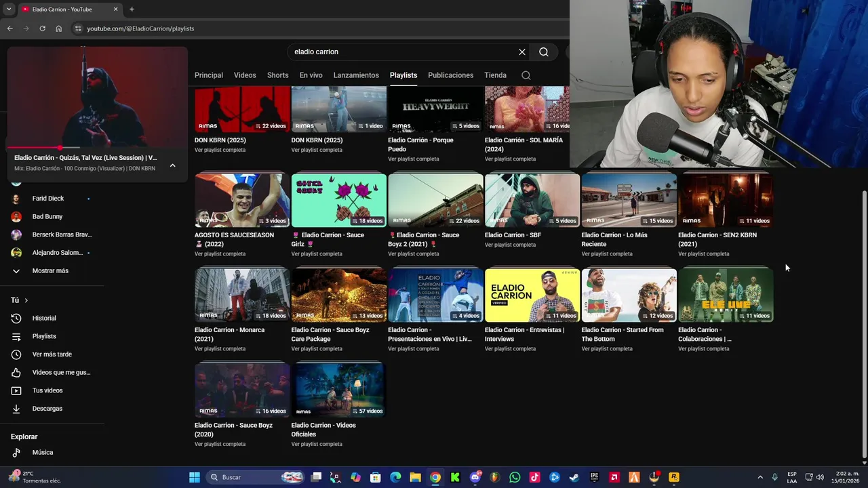Image resolution: width=868 pixels, height=488 pixels.
Task: Open the Entrevistas | Interviews playlist
Action: pos(532,295)
